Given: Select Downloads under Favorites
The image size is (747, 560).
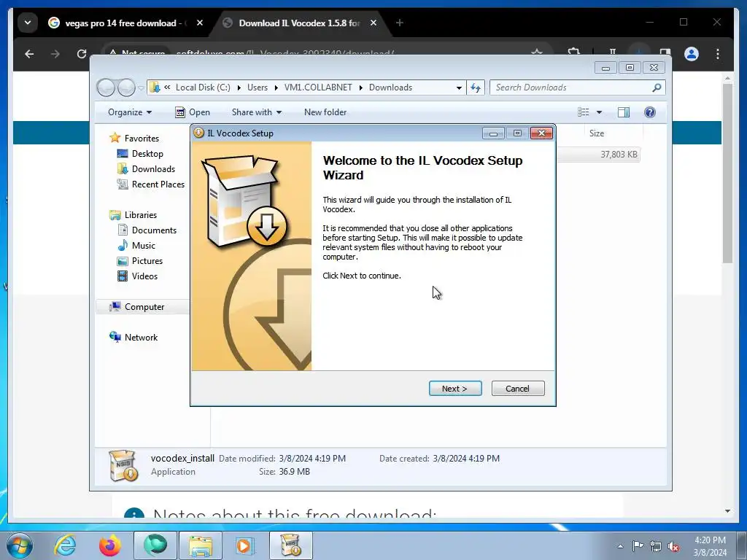Looking at the screenshot, I should (153, 169).
